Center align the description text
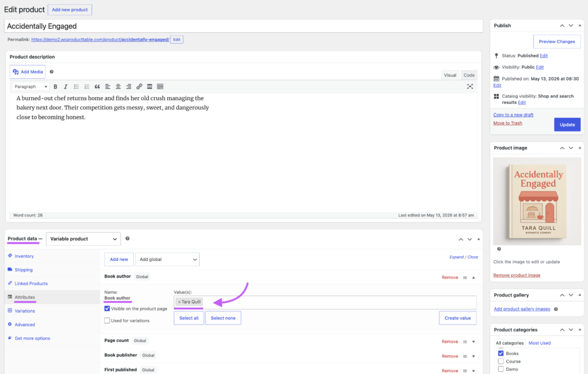This screenshot has height=374, width=588. 118,87
